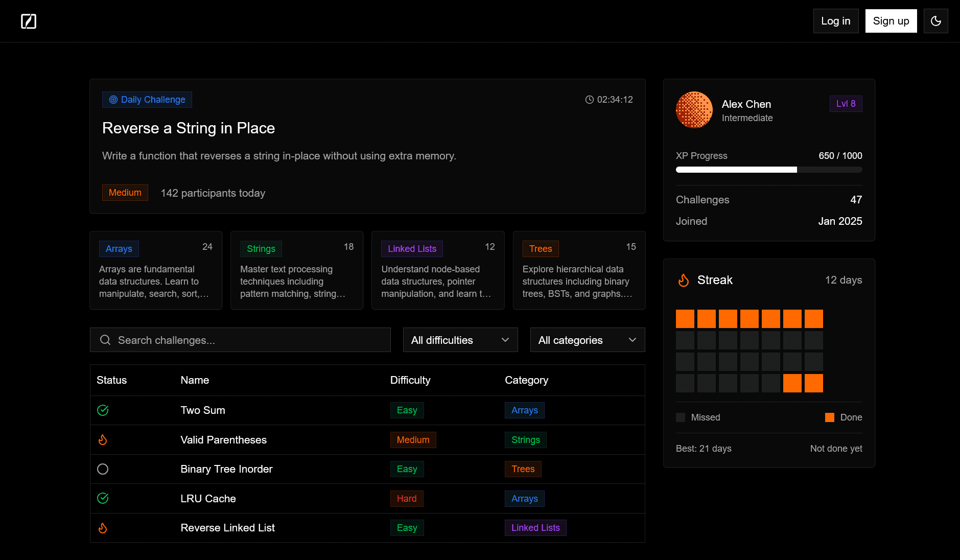960x560 pixels.
Task: Click the Hard badge in LRU Cache row
Action: 407,499
